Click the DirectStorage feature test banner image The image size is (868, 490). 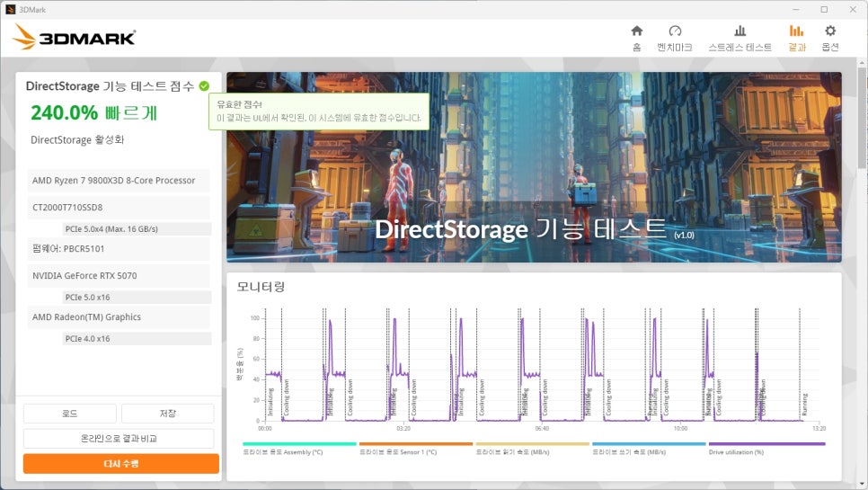click(x=534, y=167)
